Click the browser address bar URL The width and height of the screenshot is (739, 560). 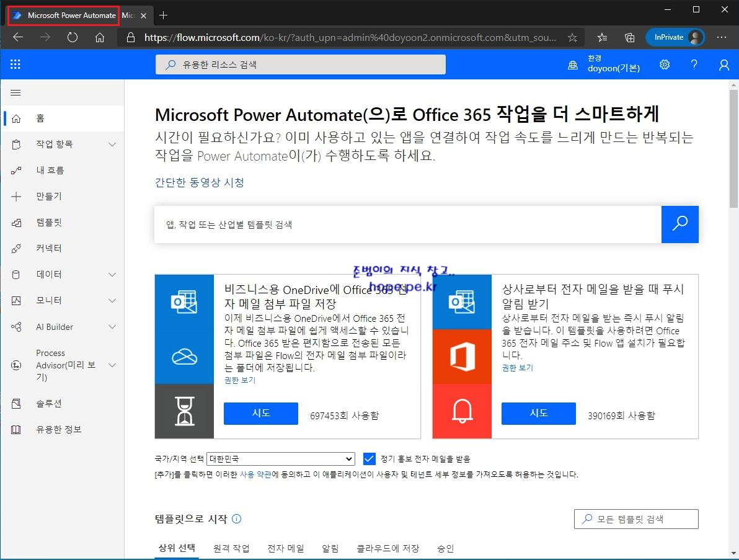click(x=350, y=37)
